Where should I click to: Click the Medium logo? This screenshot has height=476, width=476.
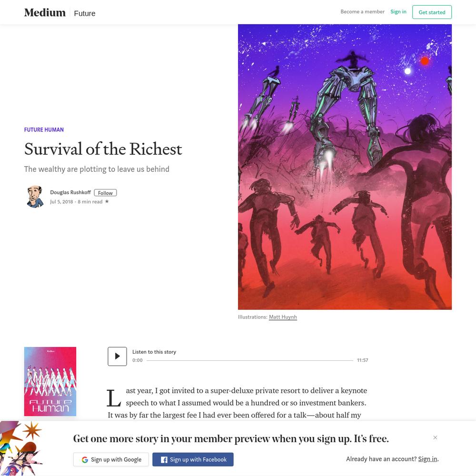point(45,12)
